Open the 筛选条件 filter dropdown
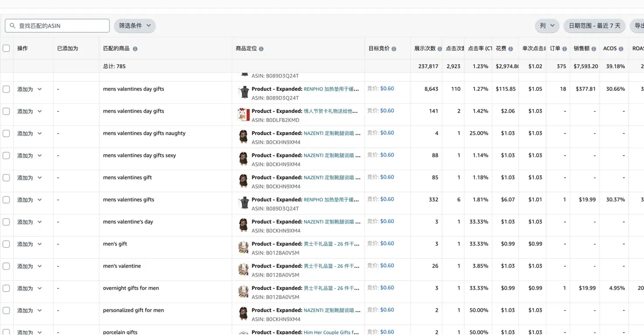 pos(135,26)
